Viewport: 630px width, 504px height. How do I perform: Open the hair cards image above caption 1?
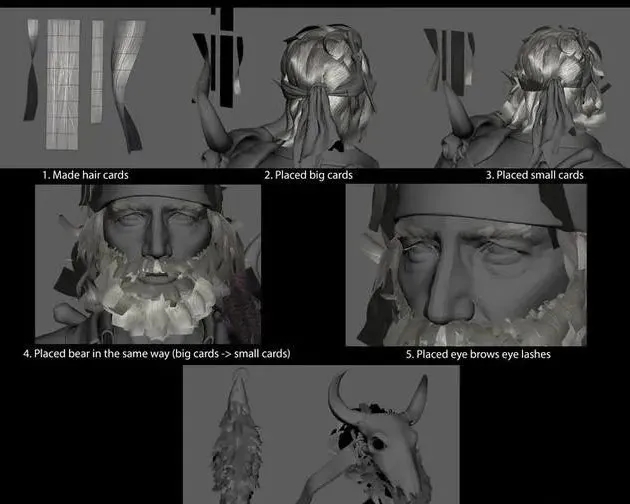coord(86,88)
